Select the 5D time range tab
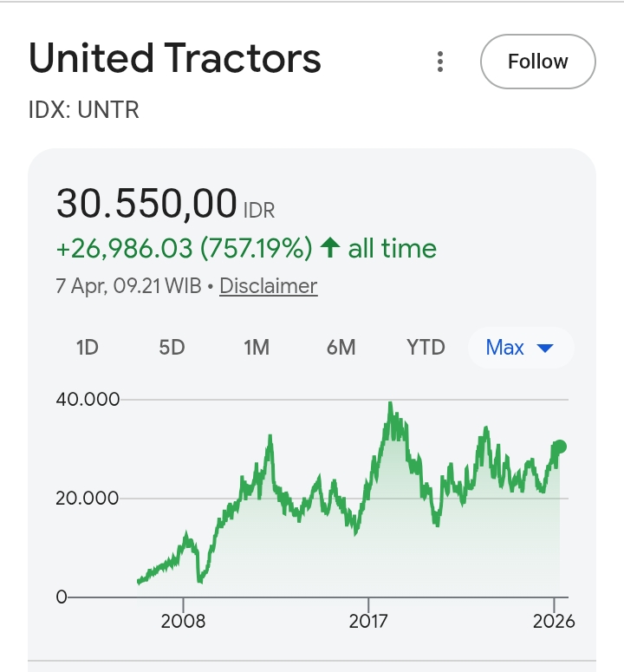The width and height of the screenshot is (624, 672). [x=172, y=348]
